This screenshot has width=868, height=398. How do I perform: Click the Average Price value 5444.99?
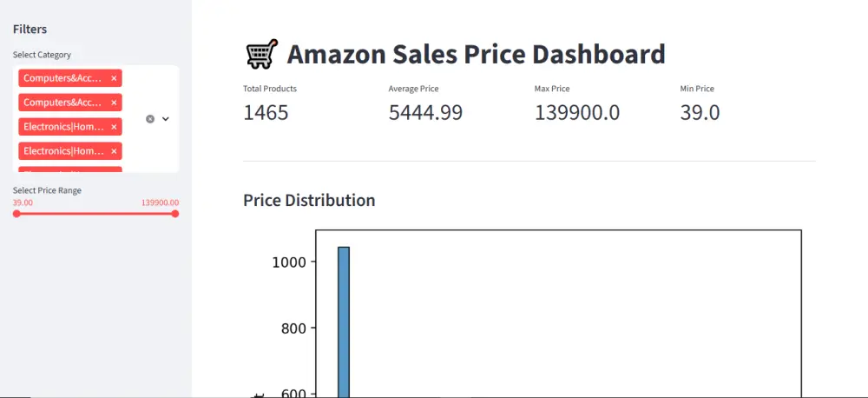click(425, 112)
